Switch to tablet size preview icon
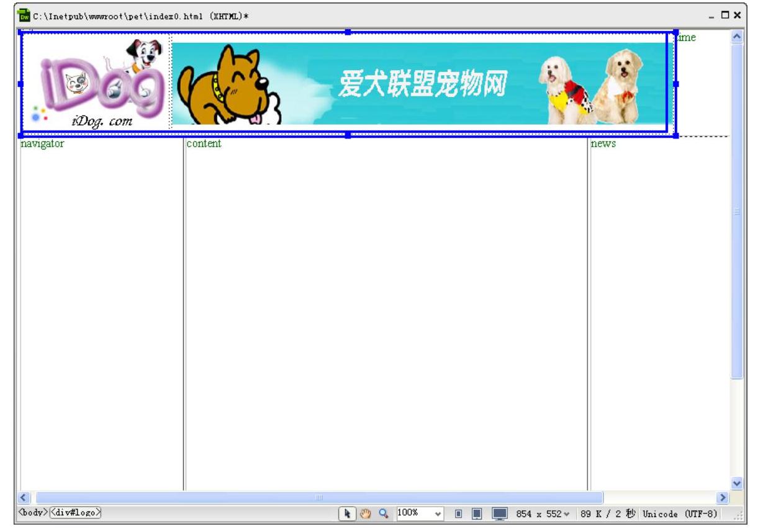The image size is (758, 532). point(477,514)
